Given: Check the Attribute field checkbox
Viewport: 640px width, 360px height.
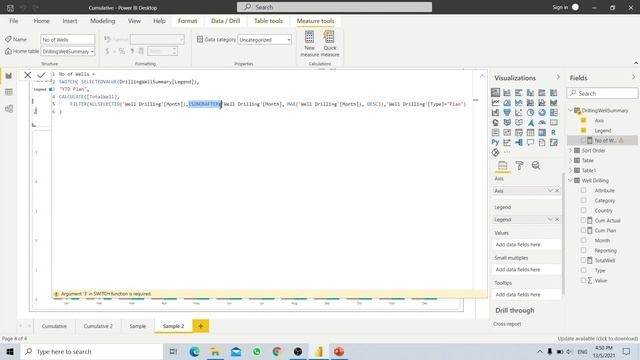Looking at the screenshot, I should coord(584,190).
